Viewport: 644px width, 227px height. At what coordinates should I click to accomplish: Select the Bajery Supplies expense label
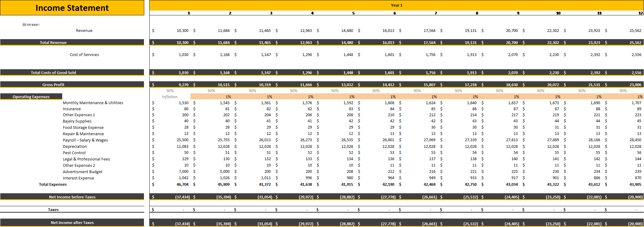[x=77, y=121]
